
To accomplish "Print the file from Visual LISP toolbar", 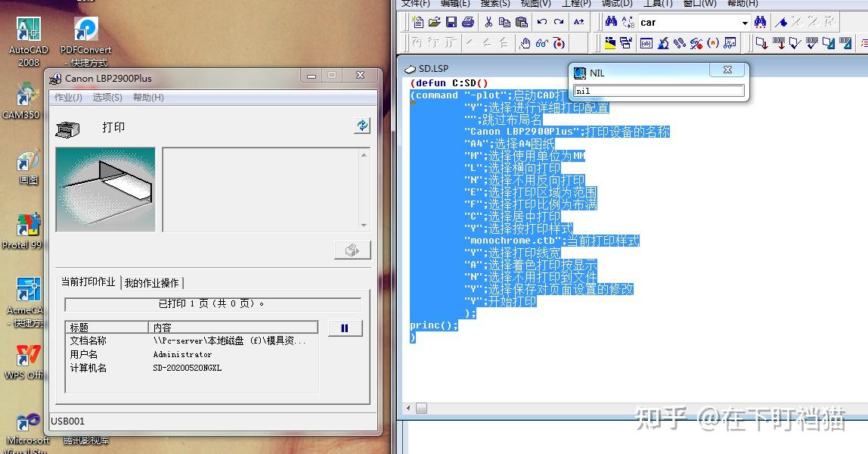I will pyautogui.click(x=468, y=22).
